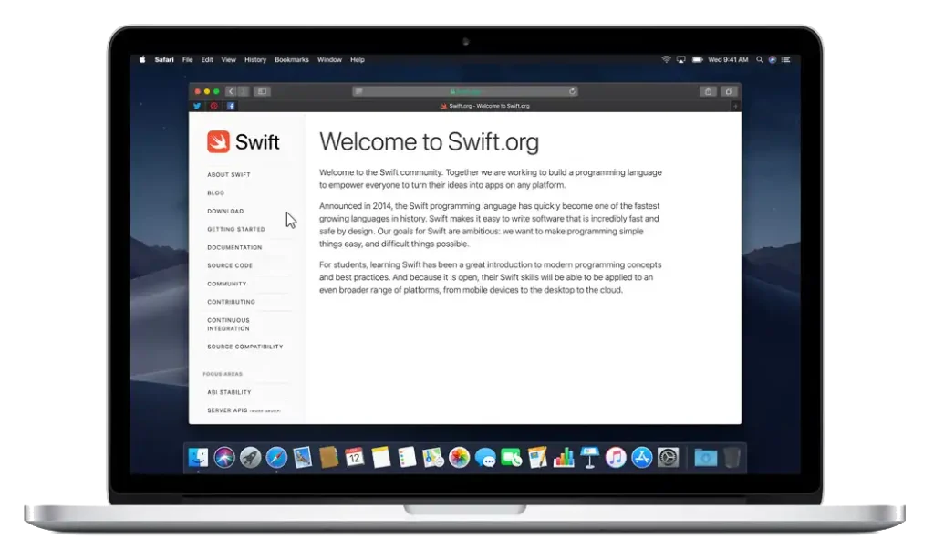934x560 pixels.
Task: Open the Pinterest favorite in the bookmarks bar
Action: coord(214,106)
